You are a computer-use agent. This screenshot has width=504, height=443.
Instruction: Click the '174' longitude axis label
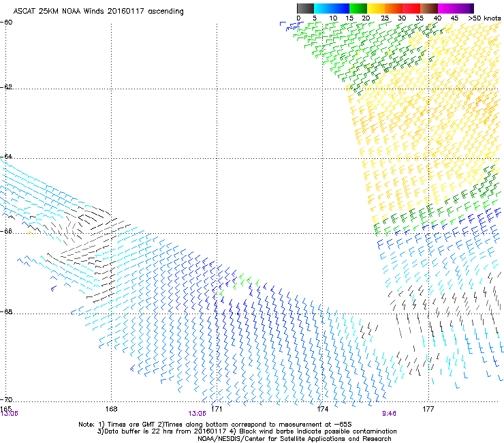click(x=322, y=409)
